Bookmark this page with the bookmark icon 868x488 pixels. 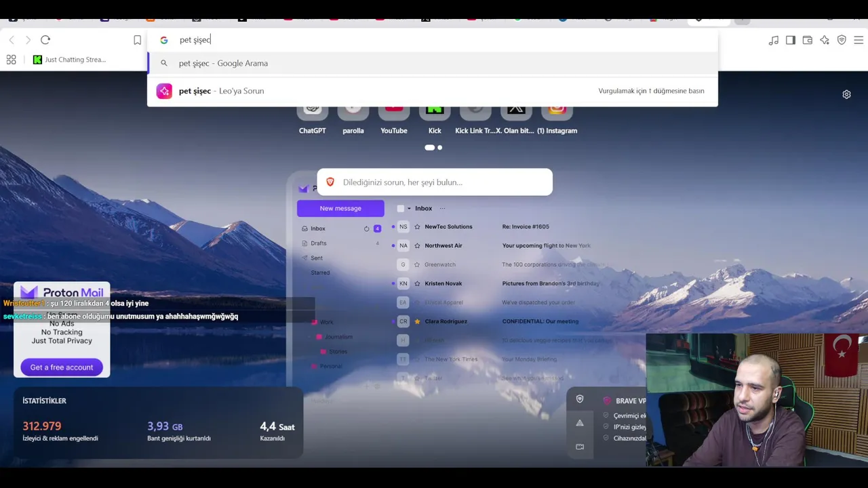(x=137, y=40)
